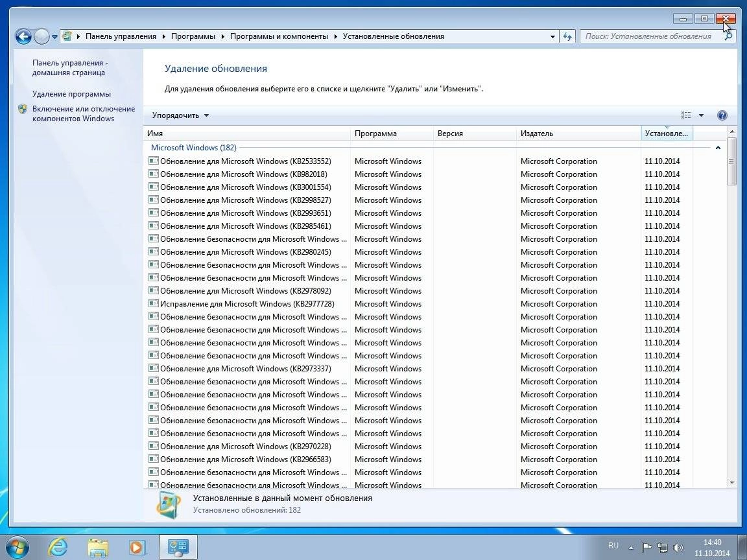This screenshot has height=560, width=747.
Task: Select Исправление KB2977728 row
Action: pos(420,304)
